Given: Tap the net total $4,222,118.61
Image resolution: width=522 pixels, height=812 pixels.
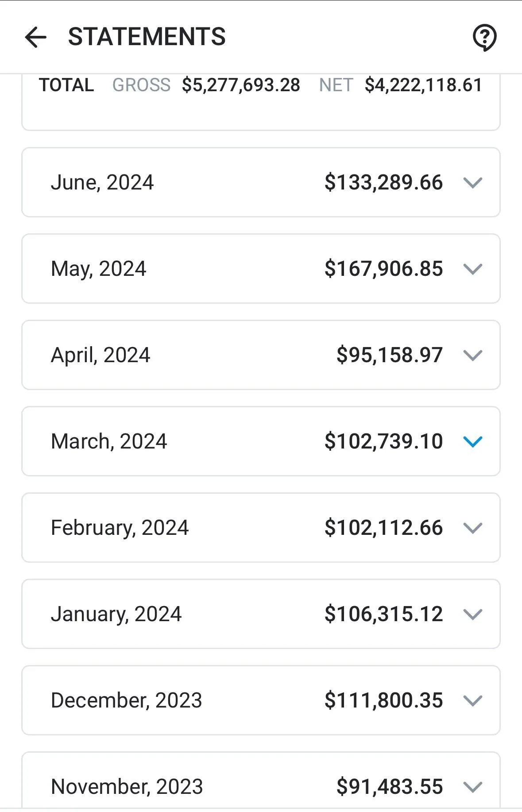Looking at the screenshot, I should coord(423,85).
